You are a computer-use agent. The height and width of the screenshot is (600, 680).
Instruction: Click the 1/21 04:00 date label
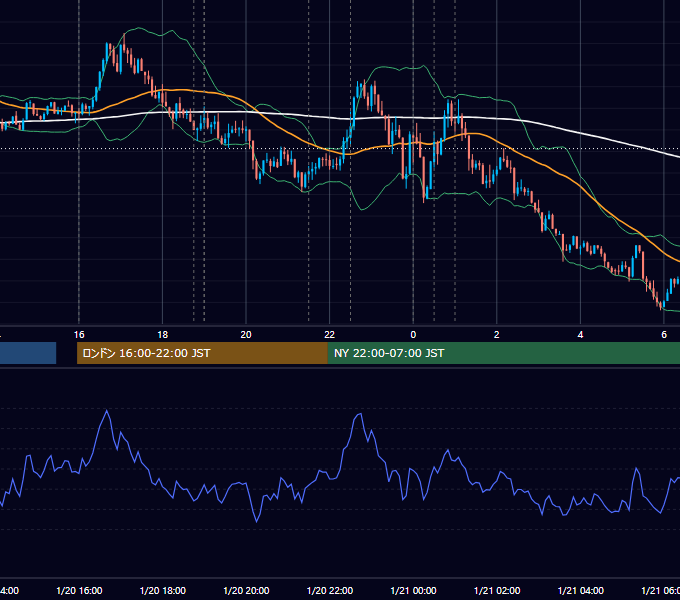(581, 590)
